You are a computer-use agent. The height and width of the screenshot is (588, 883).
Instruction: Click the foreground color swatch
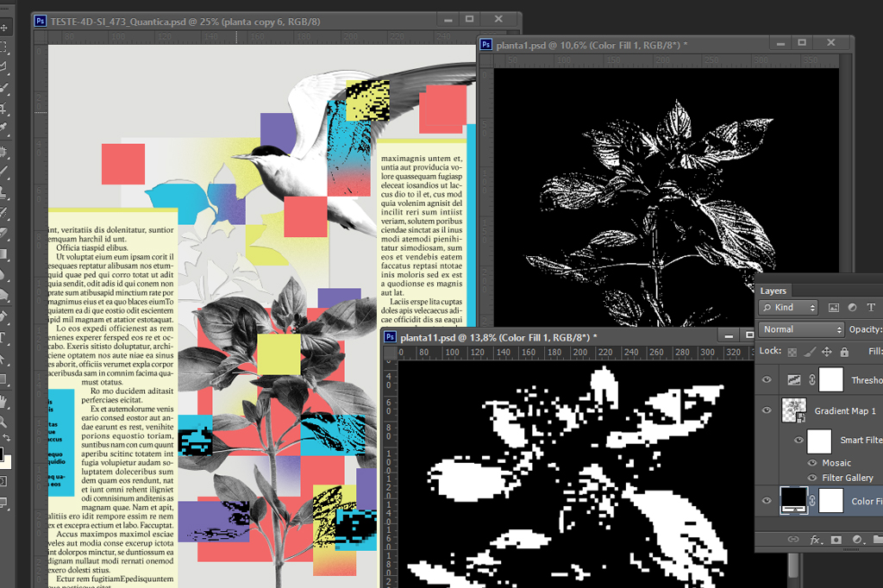[2, 454]
